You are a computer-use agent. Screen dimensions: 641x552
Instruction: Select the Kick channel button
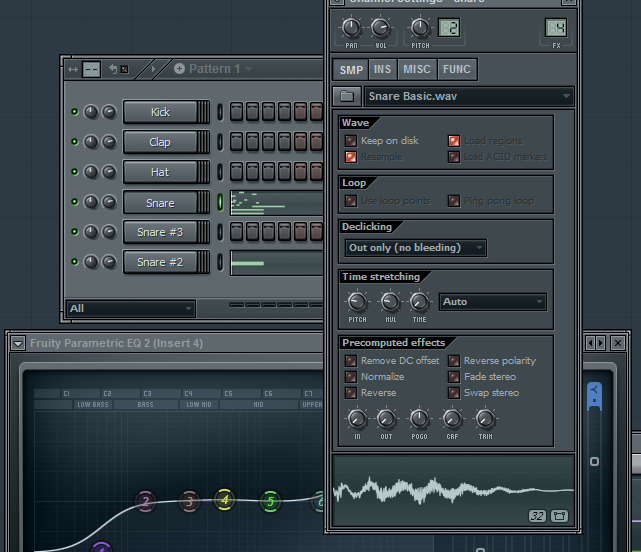point(166,112)
